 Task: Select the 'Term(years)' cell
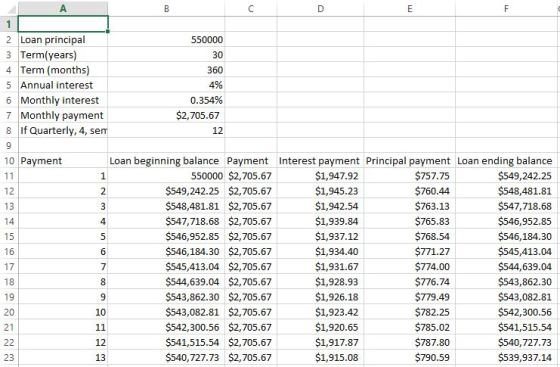click(x=63, y=55)
